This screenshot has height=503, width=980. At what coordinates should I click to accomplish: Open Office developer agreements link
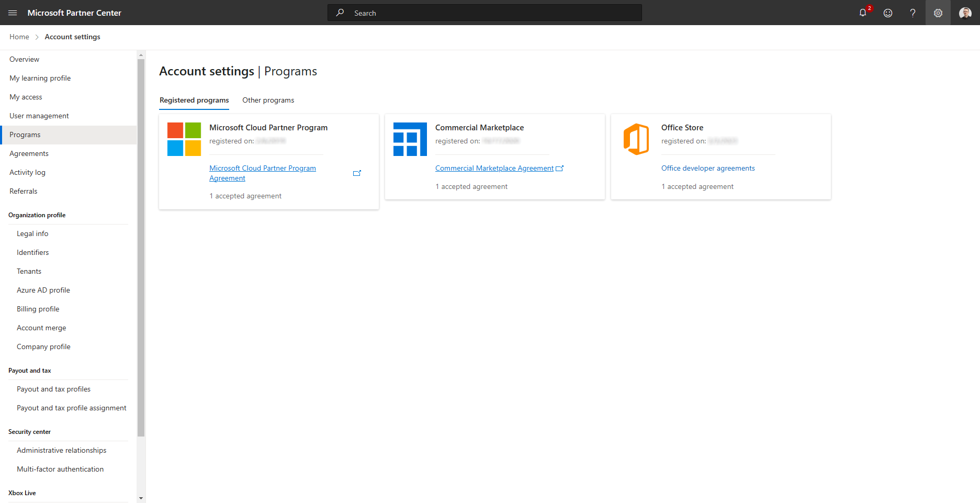[708, 168]
